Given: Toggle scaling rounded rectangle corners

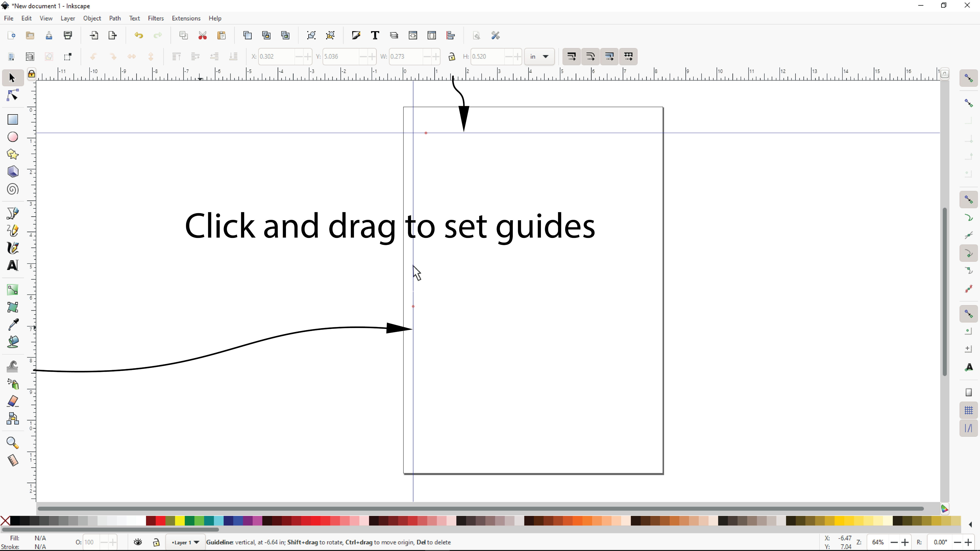Looking at the screenshot, I should click(590, 57).
